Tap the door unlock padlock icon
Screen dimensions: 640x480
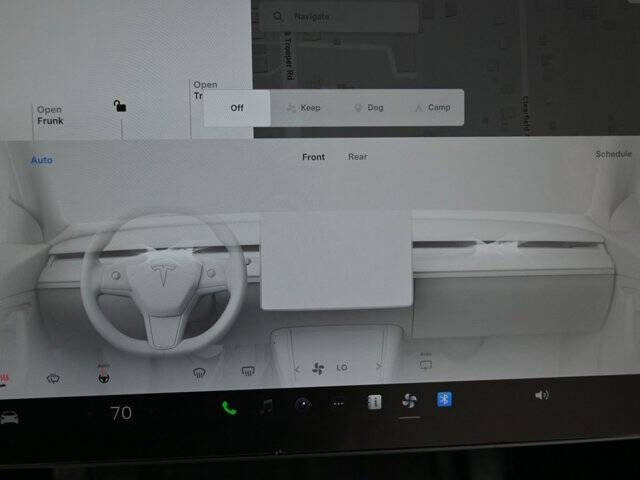coord(120,106)
